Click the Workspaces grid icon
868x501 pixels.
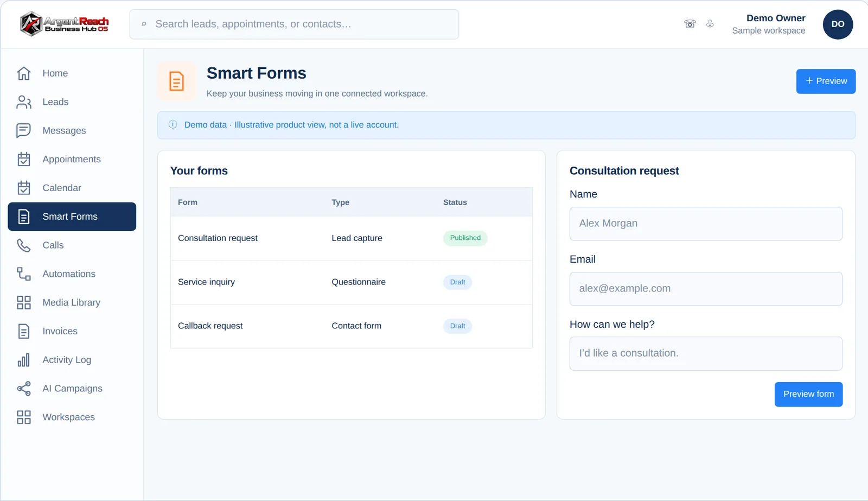24,417
